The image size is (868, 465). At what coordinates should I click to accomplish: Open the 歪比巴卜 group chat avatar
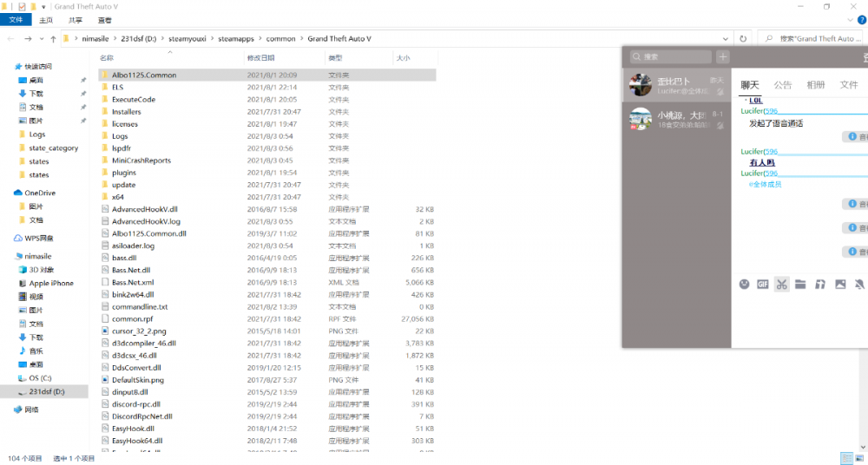641,85
